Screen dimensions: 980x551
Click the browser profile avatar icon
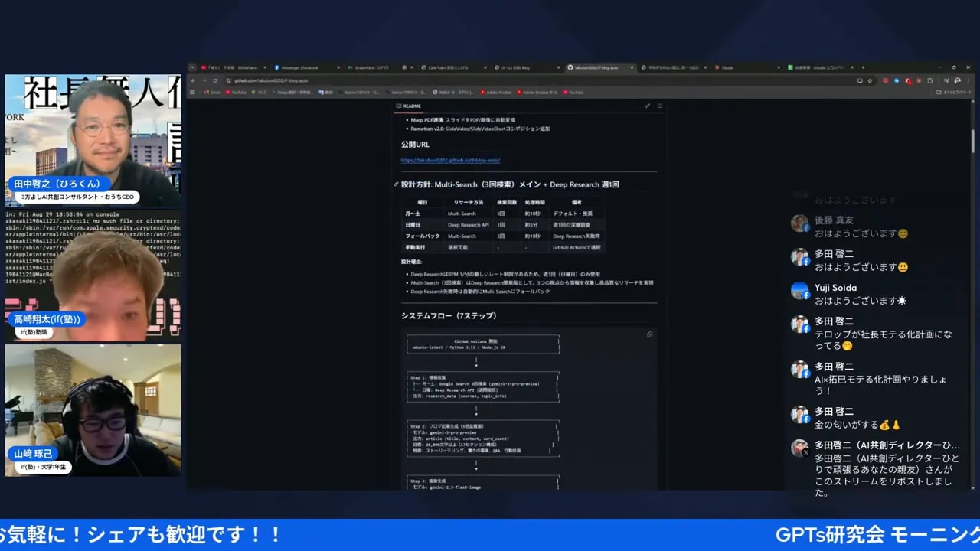958,80
